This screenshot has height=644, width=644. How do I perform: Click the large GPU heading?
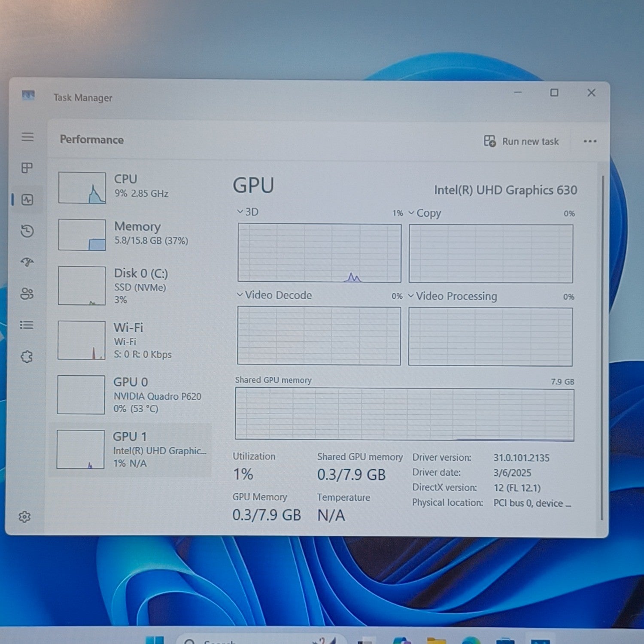(253, 185)
